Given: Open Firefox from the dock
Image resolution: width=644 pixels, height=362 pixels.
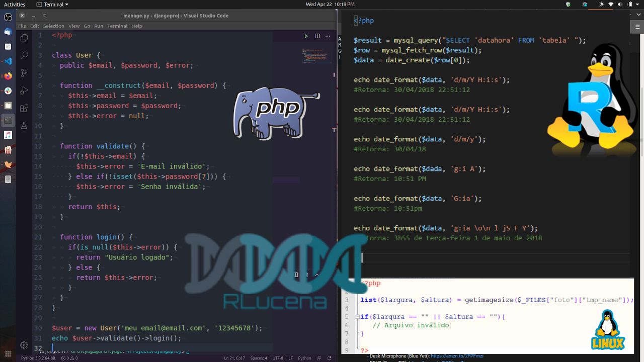Looking at the screenshot, I should click(x=8, y=76).
